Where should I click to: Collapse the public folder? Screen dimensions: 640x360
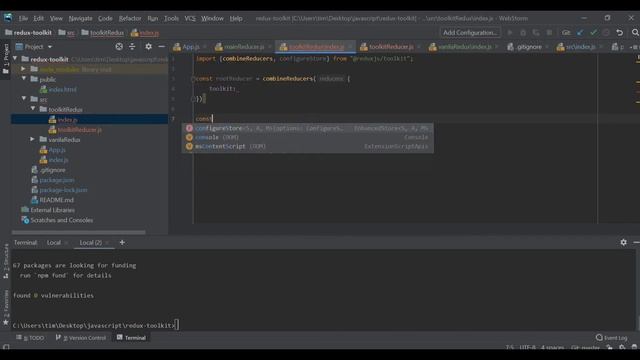tap(24, 79)
